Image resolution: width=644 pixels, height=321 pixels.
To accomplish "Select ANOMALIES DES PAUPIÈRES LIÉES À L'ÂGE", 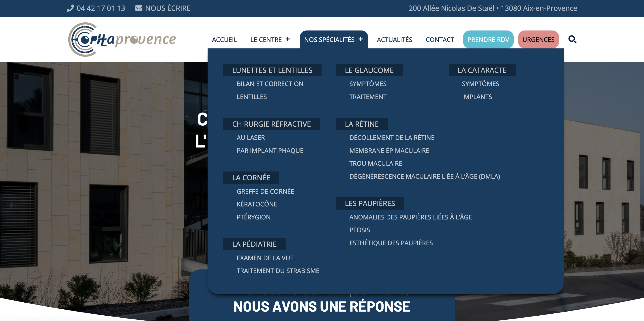I will click(410, 217).
